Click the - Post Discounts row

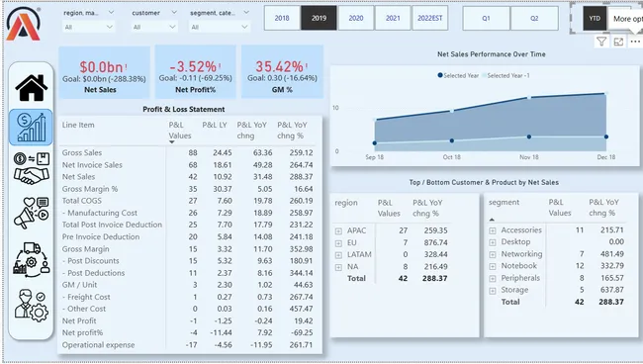tap(91, 261)
